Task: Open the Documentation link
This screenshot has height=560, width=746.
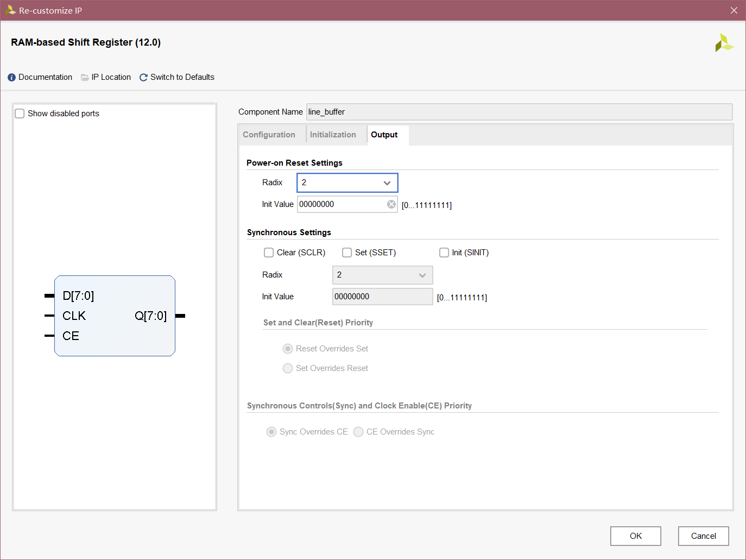Action: [45, 77]
